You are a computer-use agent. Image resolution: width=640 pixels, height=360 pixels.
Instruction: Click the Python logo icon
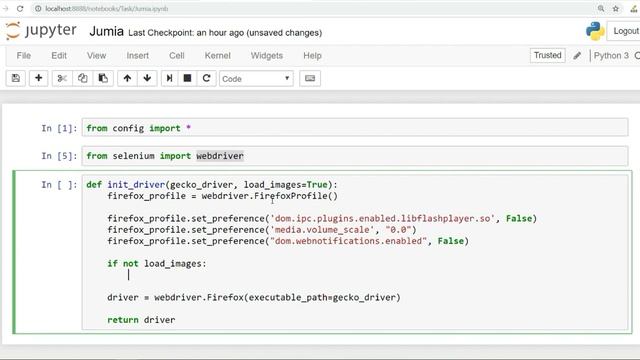coord(595,31)
